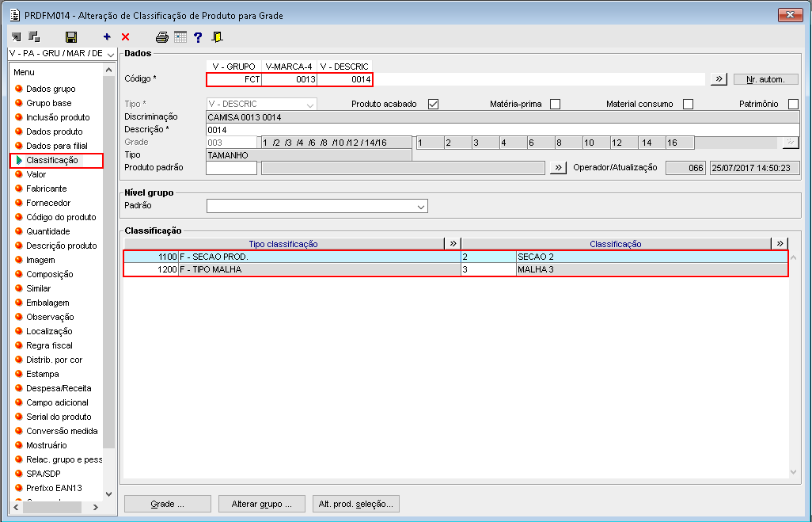Click into the Descrição field

click(503, 130)
